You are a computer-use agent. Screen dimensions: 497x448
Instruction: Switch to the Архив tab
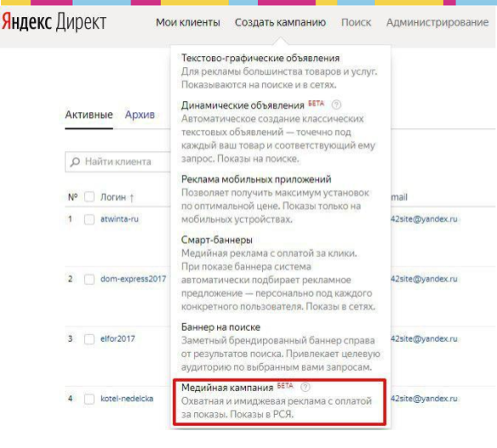(x=140, y=115)
